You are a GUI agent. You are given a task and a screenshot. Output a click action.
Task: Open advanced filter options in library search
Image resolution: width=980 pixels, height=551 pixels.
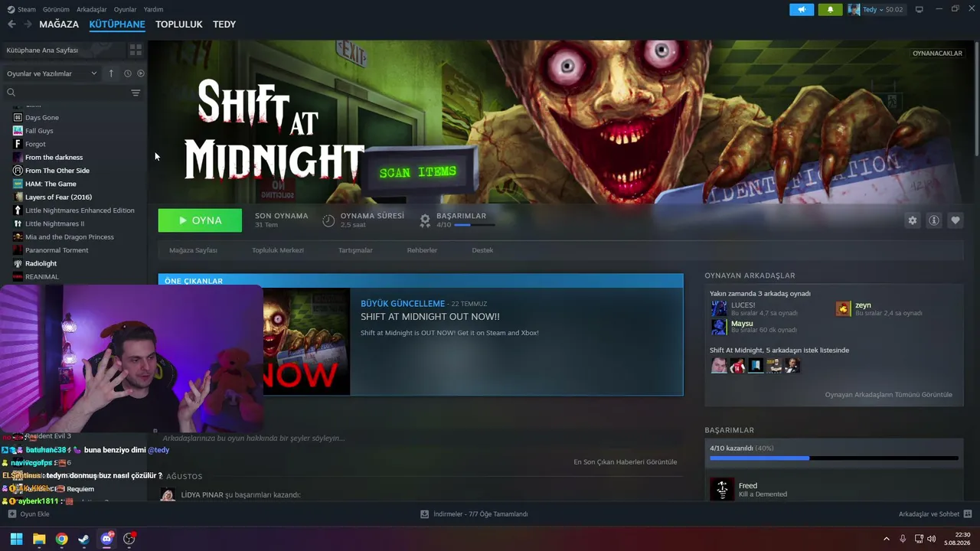pyautogui.click(x=136, y=93)
